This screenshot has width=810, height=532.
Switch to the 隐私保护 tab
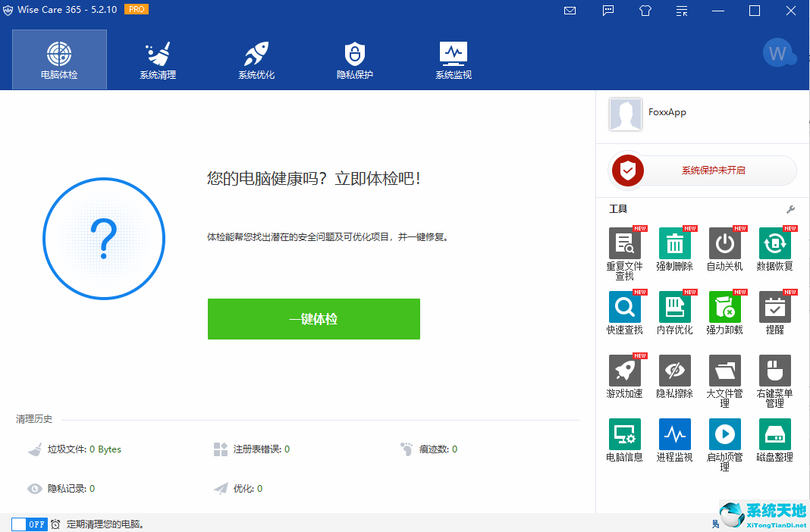pos(355,59)
